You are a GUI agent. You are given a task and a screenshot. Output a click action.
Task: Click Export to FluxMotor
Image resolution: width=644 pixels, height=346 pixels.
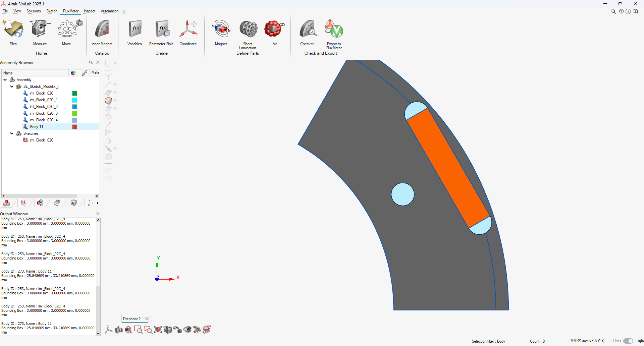pyautogui.click(x=334, y=35)
